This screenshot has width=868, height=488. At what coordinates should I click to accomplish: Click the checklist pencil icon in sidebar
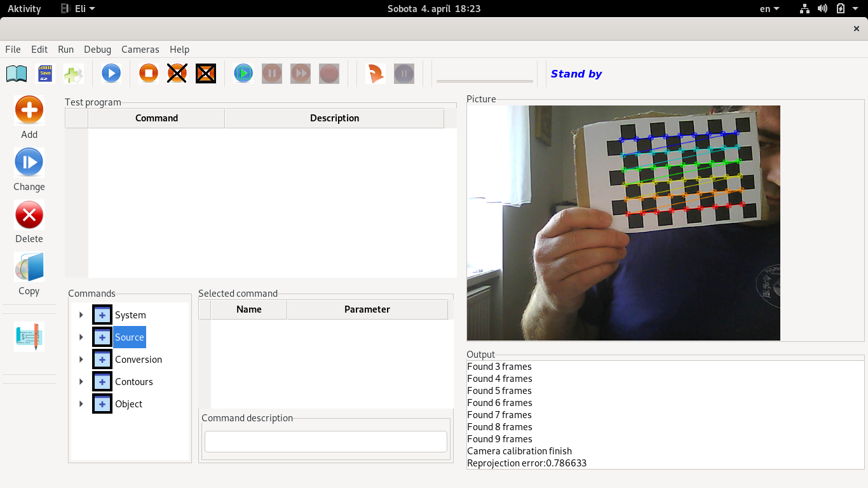pos(29,336)
